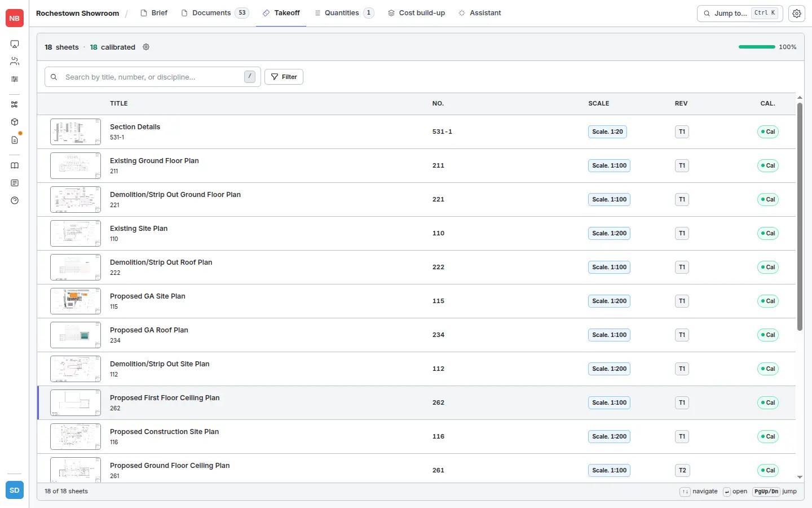The height and width of the screenshot is (508, 812).
Task: Open the help circle sidebar icon
Action: tap(15, 200)
